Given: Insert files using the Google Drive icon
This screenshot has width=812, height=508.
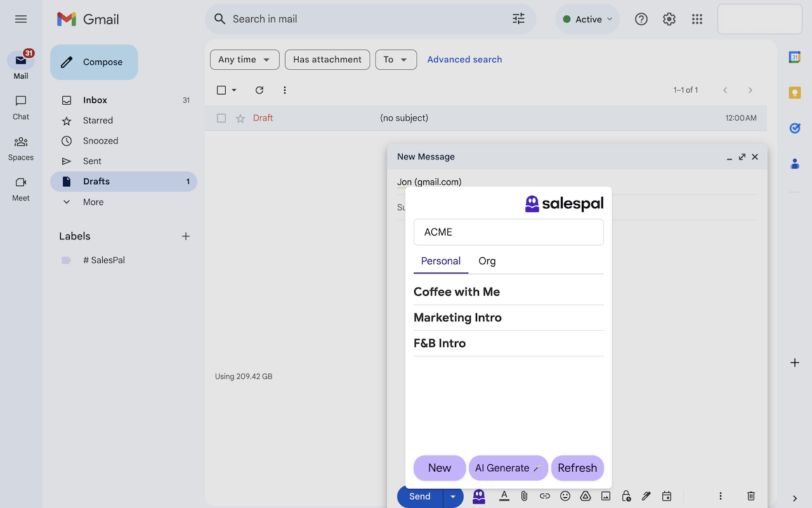Looking at the screenshot, I should pos(586,496).
